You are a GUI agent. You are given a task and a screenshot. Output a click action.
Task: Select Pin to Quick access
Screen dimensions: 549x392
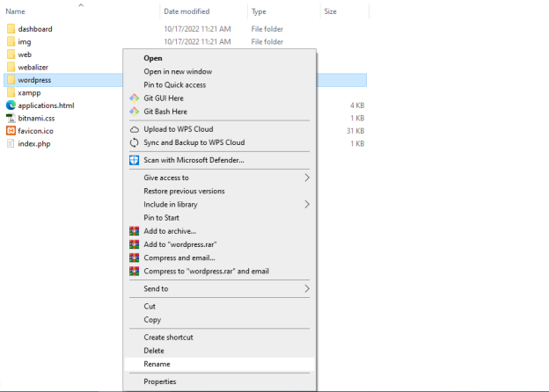point(220,84)
